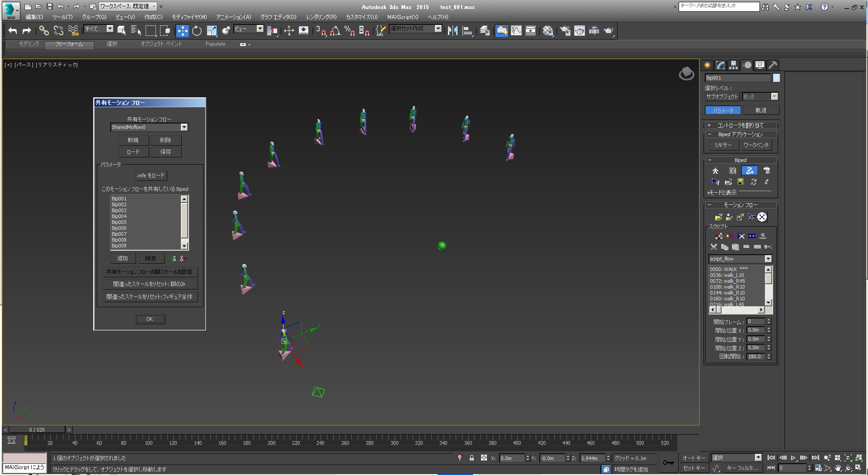Click the Bip001 object color swatch

tap(776, 78)
